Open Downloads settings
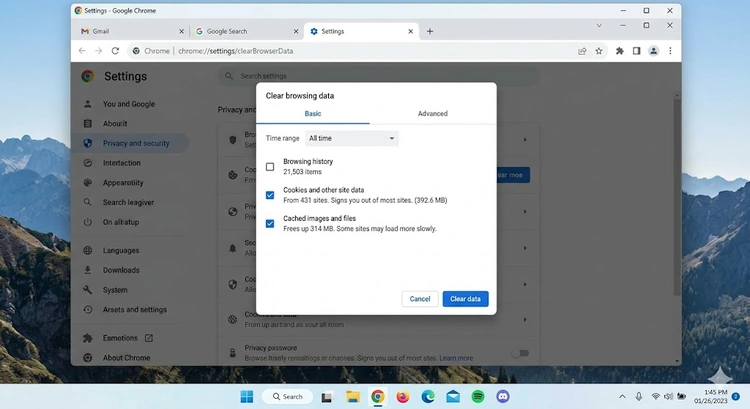Viewport: 750px width, 409px height. tap(121, 270)
